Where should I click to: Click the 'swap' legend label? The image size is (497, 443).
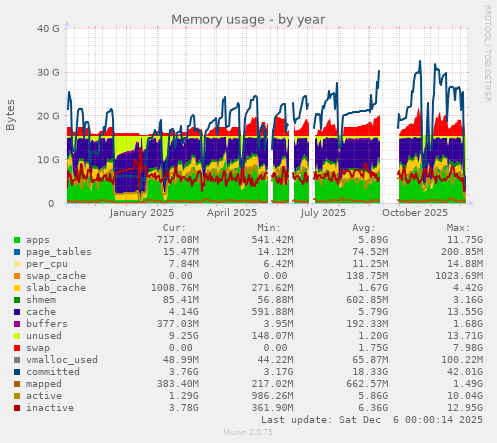coord(38,348)
